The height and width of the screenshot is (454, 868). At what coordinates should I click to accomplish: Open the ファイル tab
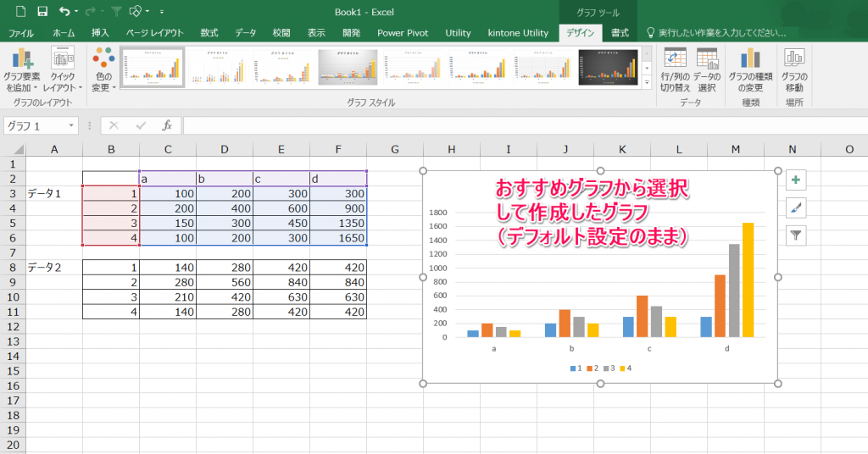coord(21,33)
